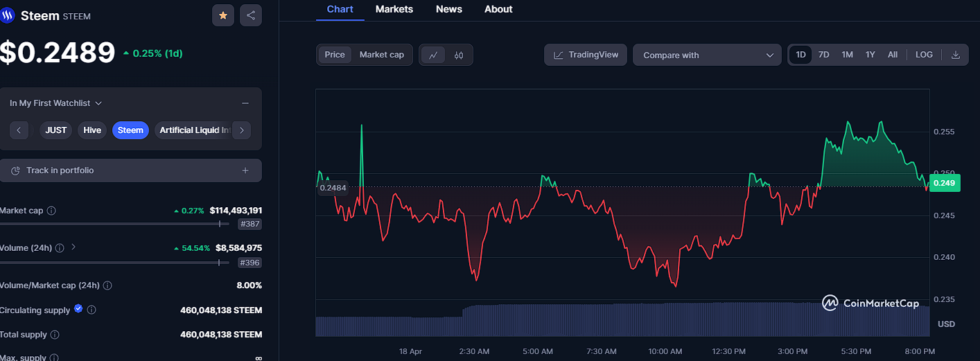Click the Steem coin logo icon
Image resolution: width=980 pixels, height=361 pixels.
click(x=8, y=15)
